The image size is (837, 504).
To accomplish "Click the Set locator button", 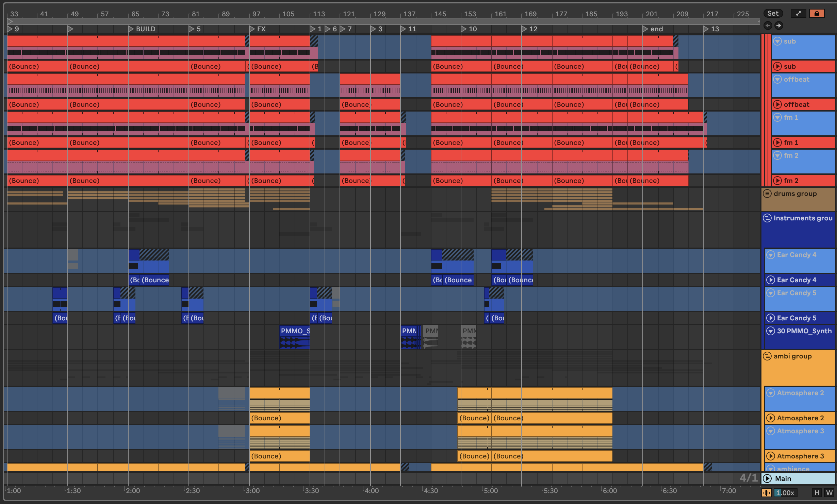I will coord(773,13).
